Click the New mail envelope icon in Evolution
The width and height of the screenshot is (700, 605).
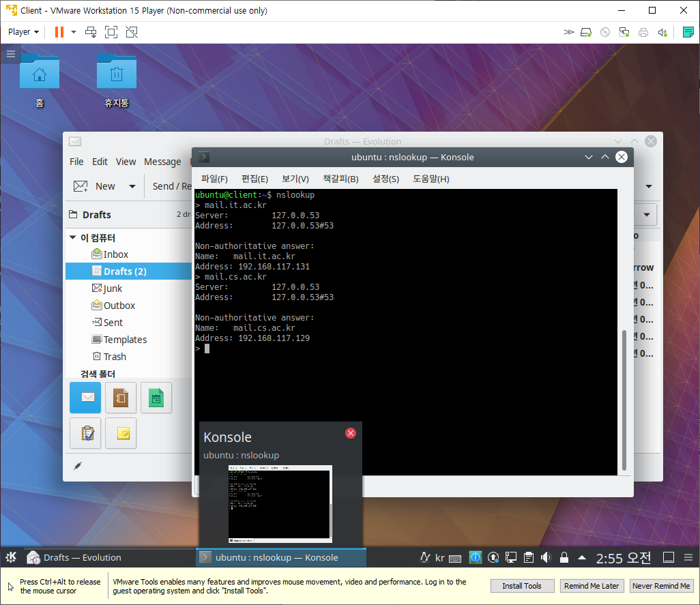tap(81, 186)
